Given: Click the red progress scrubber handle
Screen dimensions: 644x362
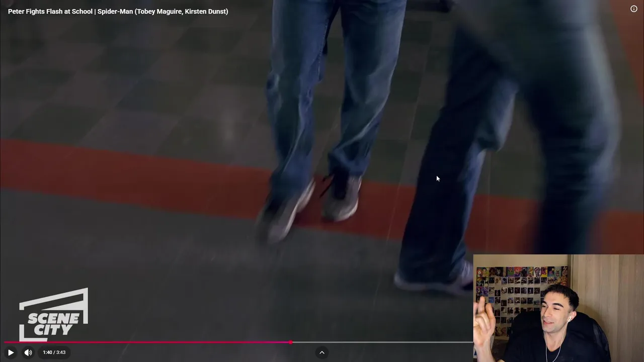Looking at the screenshot, I should click(x=290, y=342).
